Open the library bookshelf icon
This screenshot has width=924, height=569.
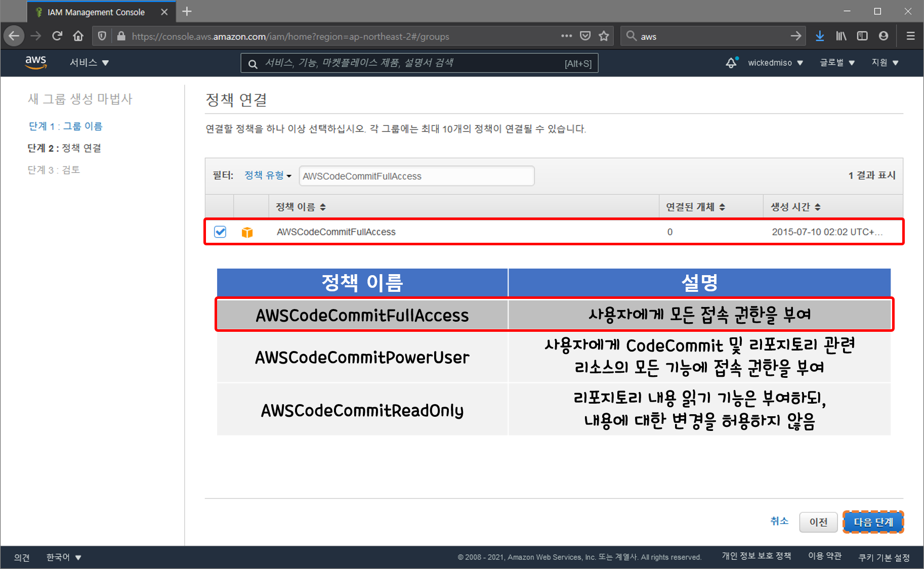(841, 36)
